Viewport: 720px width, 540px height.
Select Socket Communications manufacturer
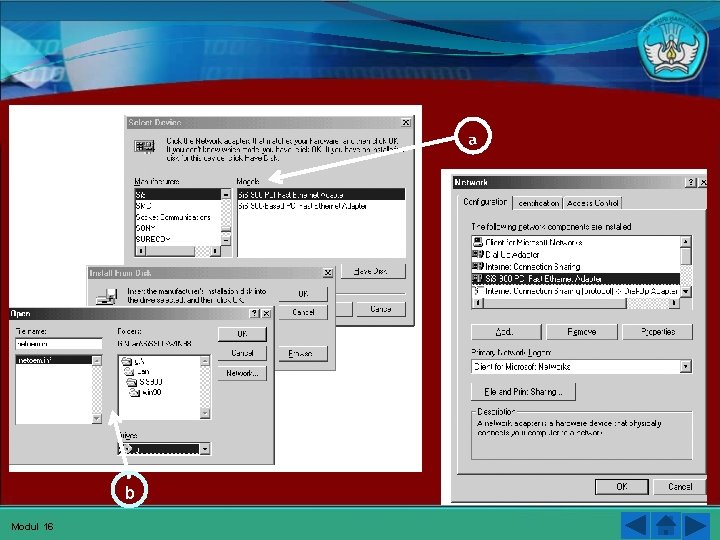click(178, 217)
